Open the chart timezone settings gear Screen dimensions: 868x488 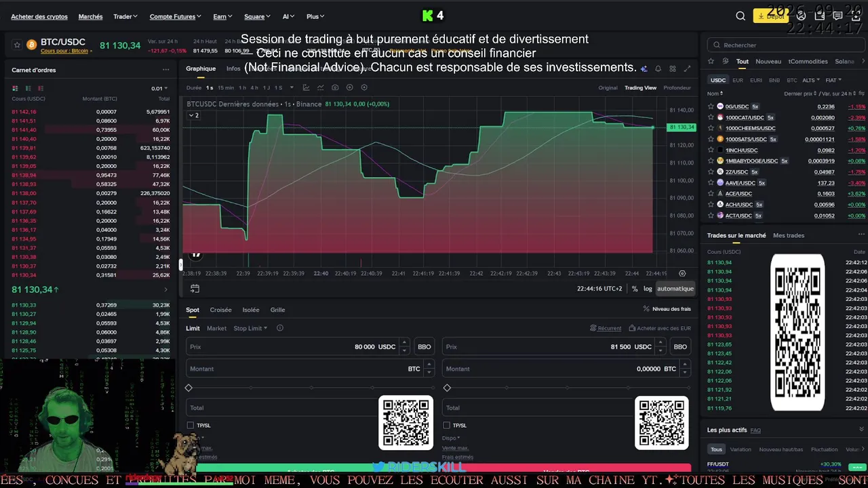point(682,274)
